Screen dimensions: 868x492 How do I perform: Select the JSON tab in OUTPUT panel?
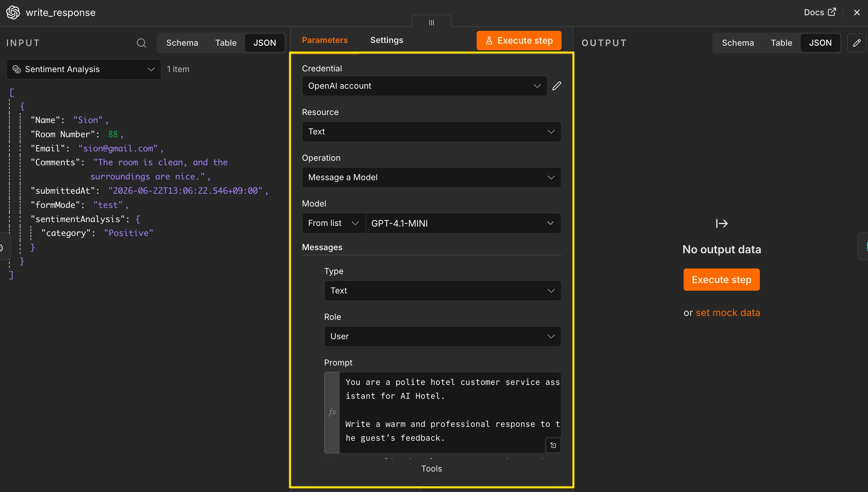(x=820, y=43)
